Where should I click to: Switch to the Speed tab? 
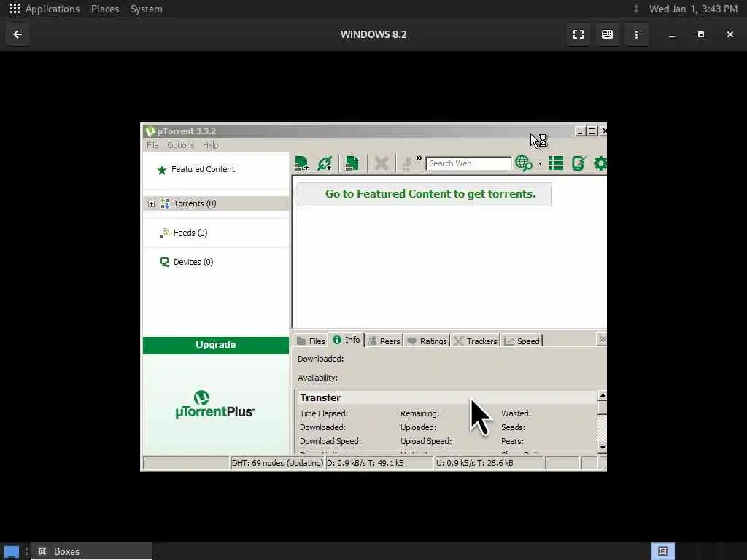point(522,341)
